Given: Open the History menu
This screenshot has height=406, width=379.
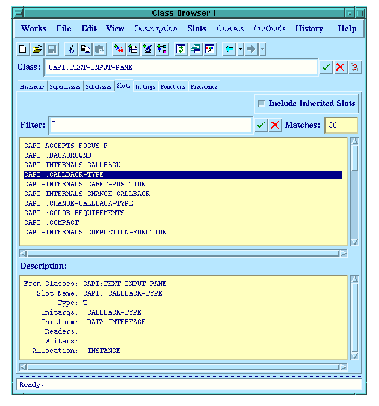Looking at the screenshot, I should [x=309, y=28].
